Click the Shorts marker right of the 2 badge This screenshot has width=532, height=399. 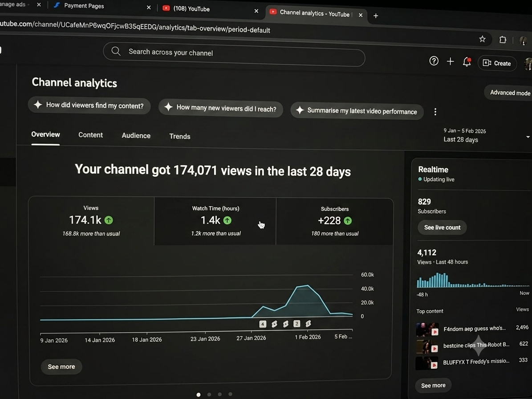pyautogui.click(x=308, y=324)
